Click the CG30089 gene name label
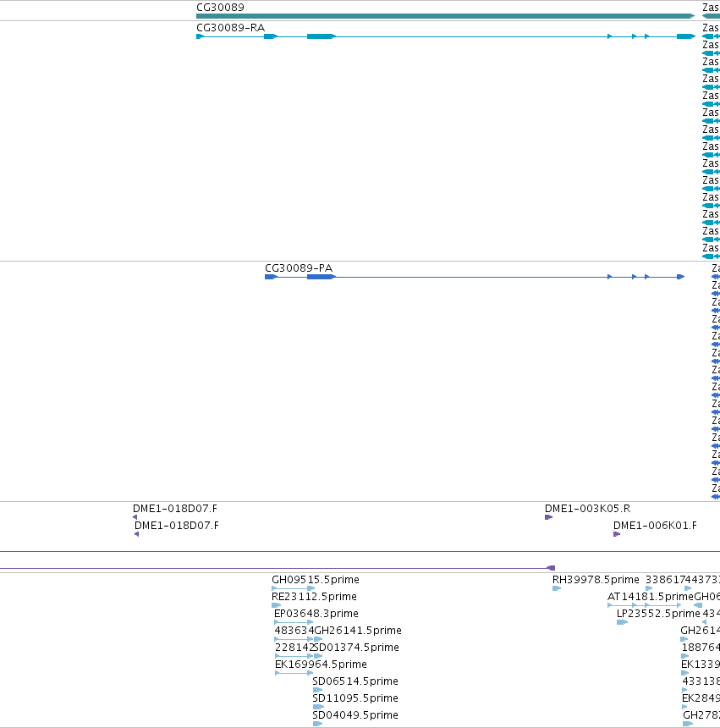 pos(220,8)
